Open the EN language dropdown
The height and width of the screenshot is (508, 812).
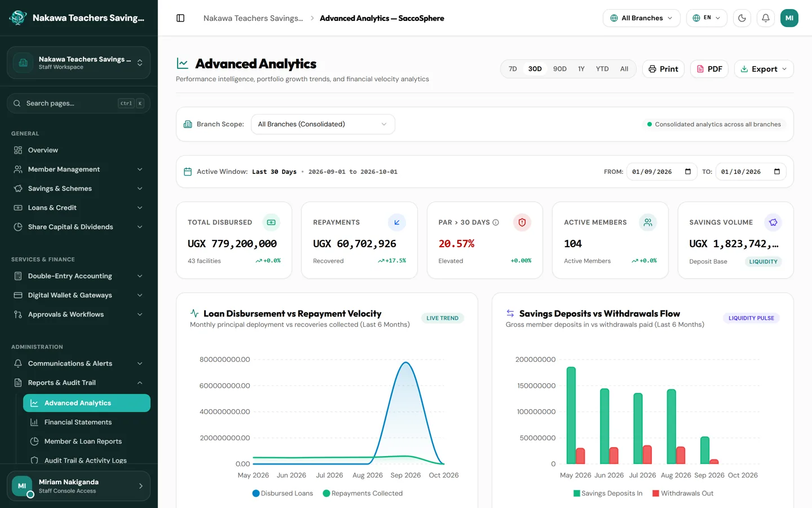click(707, 18)
